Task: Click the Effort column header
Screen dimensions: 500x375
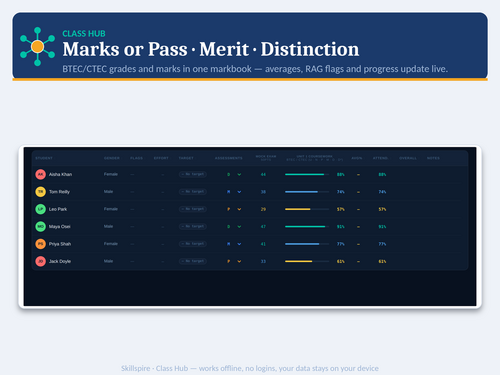Action: (161, 158)
